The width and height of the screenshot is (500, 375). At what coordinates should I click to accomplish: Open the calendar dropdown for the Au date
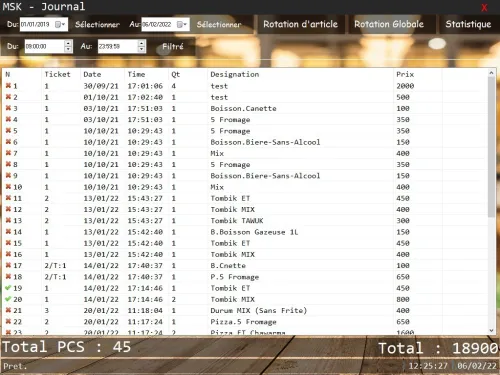tap(182, 24)
